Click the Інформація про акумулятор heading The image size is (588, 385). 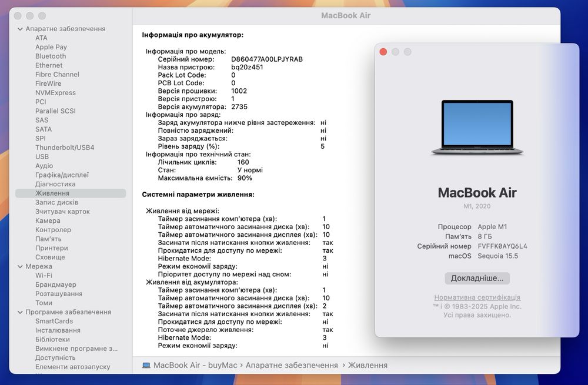click(x=193, y=35)
